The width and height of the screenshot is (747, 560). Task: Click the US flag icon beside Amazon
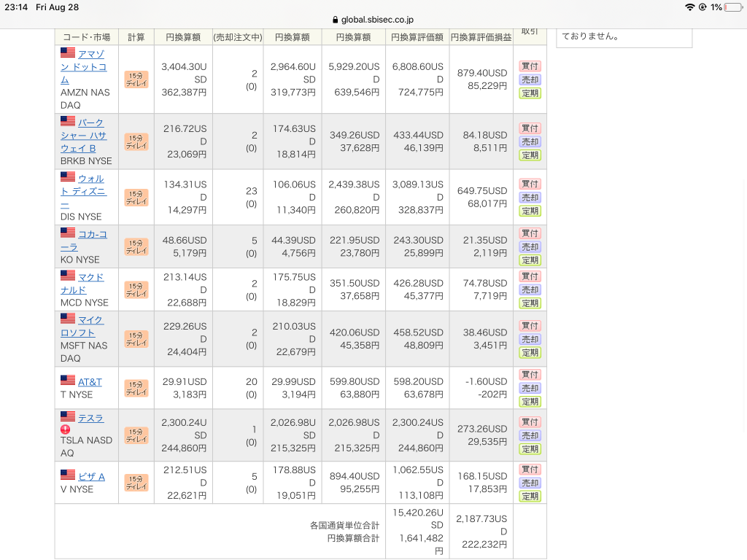(x=68, y=52)
